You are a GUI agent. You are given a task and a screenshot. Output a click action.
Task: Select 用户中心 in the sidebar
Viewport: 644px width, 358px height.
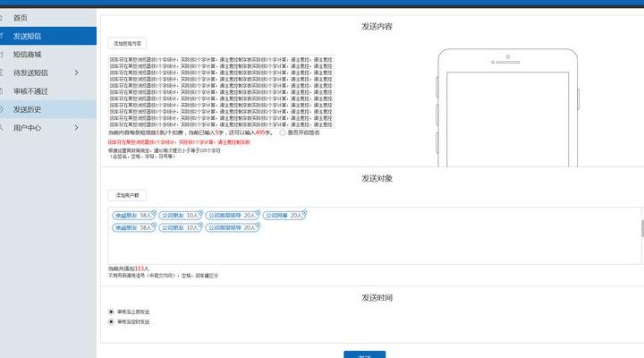point(48,128)
